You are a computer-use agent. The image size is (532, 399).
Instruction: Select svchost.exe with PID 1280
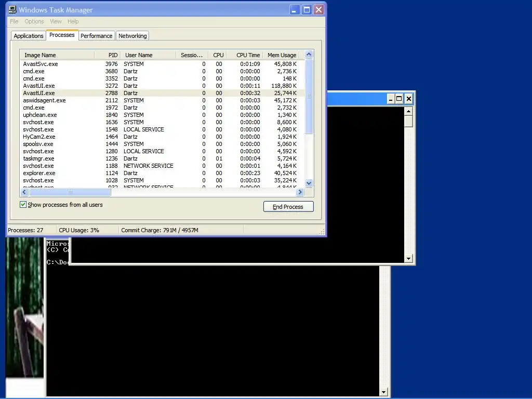pyautogui.click(x=162, y=151)
